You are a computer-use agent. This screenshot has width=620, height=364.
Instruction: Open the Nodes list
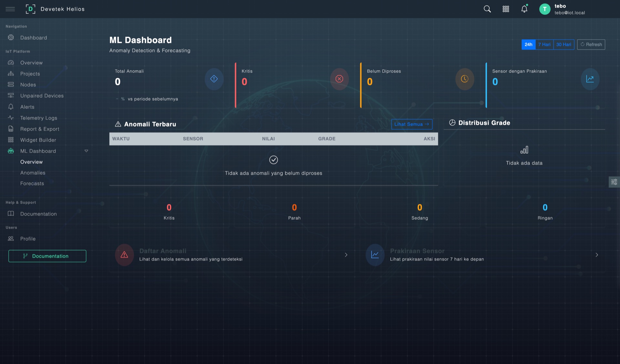tap(28, 85)
